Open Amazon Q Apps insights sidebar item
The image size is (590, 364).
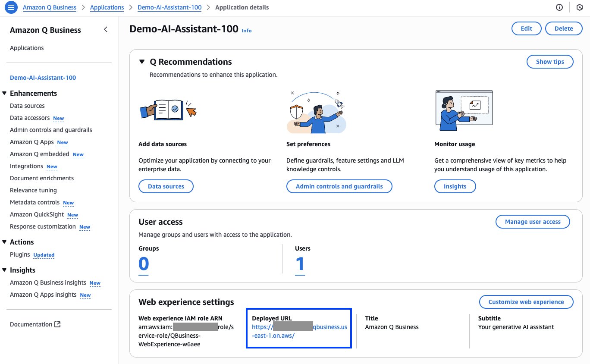coord(43,295)
